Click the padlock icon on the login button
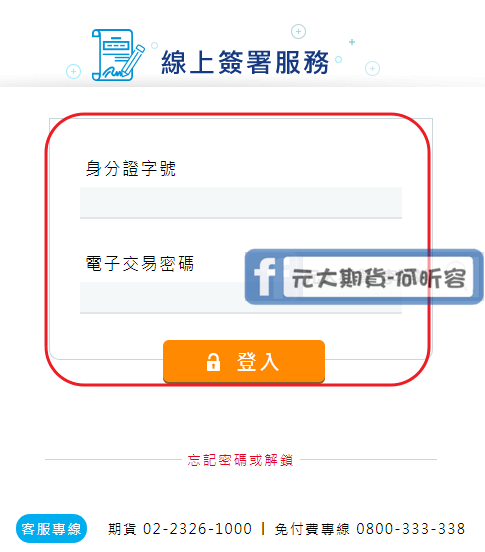This screenshot has width=485, height=552. 213,362
